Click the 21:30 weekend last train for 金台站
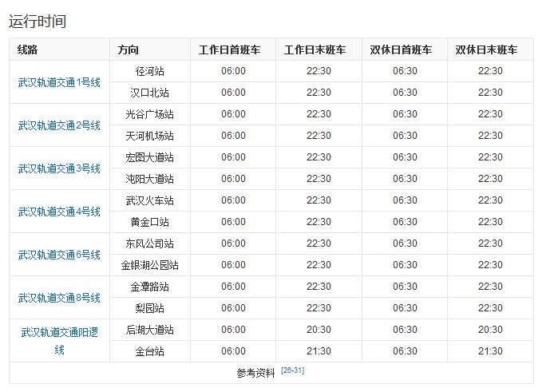Screen dimensions: 558x392 pyautogui.click(x=490, y=351)
